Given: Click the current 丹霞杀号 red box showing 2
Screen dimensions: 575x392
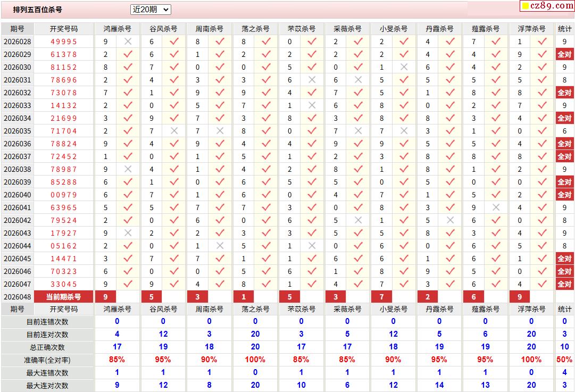Looking at the screenshot, I should (428, 297).
